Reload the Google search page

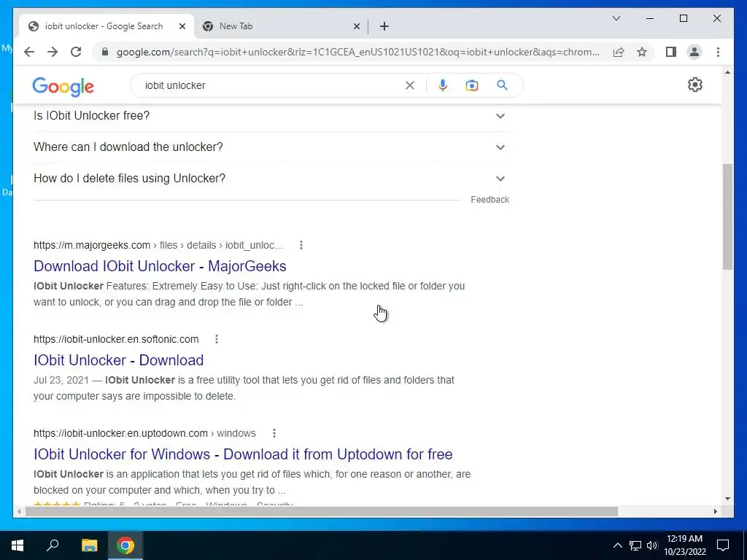coord(76,52)
